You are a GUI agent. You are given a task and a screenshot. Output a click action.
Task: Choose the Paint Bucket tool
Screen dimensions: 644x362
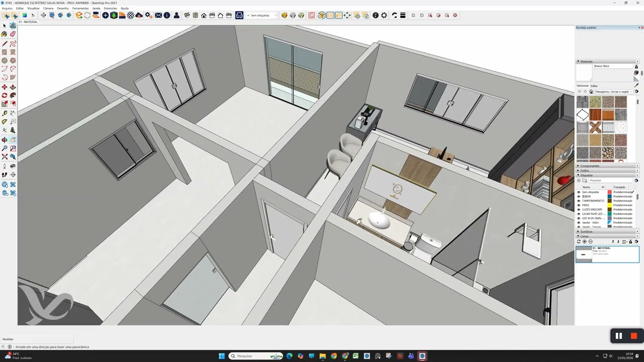point(5,34)
